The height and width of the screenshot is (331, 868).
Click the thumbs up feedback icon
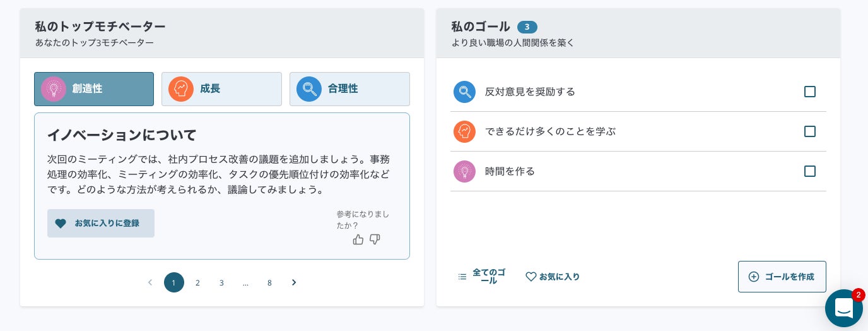click(358, 239)
